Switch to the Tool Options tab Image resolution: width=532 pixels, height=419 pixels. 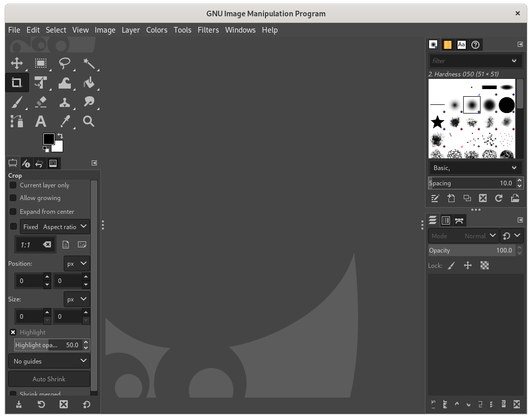(13, 163)
